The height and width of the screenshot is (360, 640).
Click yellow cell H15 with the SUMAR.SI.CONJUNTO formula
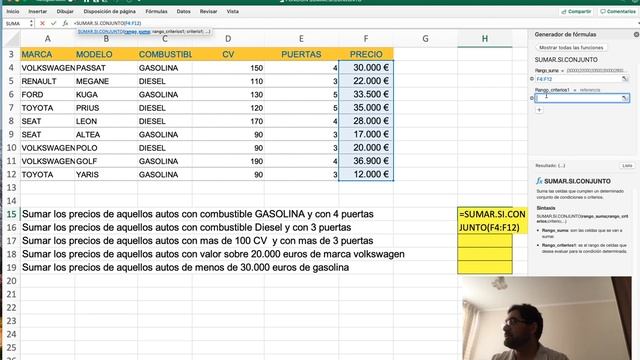point(492,221)
